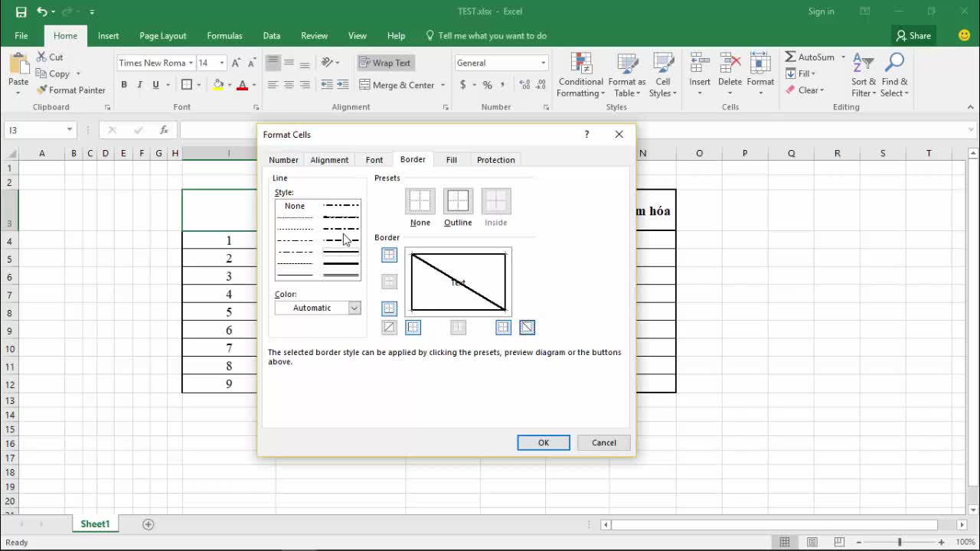This screenshot has height=551, width=980.
Task: Select the None line style
Action: click(295, 206)
